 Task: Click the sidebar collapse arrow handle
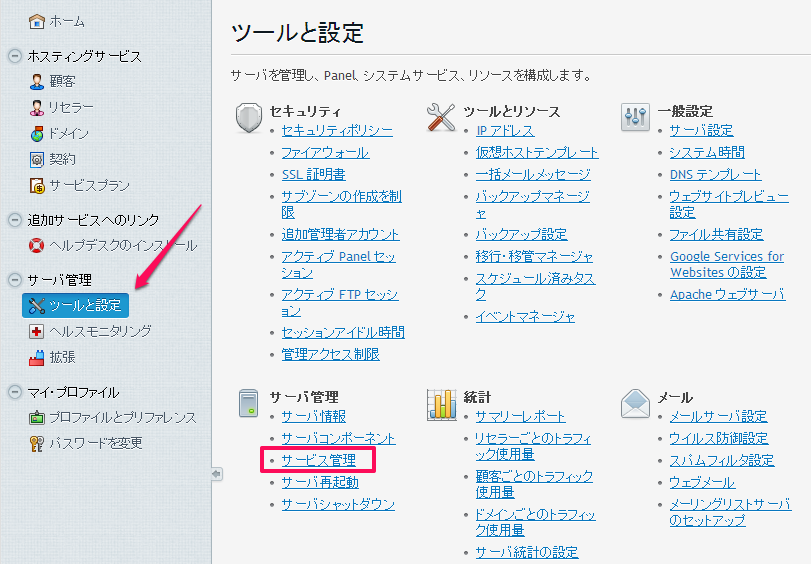pos(216,473)
